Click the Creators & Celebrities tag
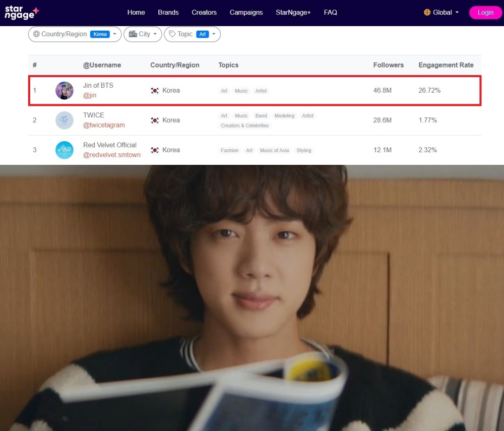Image resolution: width=504 pixels, height=431 pixels. (244, 126)
